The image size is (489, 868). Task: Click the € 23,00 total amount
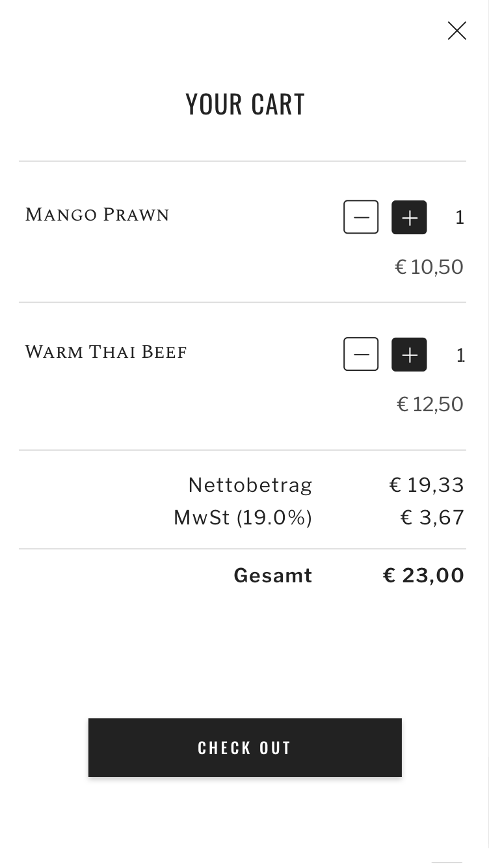pos(423,575)
